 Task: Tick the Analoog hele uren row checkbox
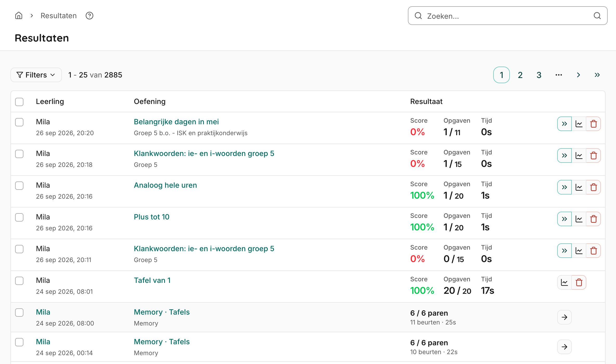[19, 186]
